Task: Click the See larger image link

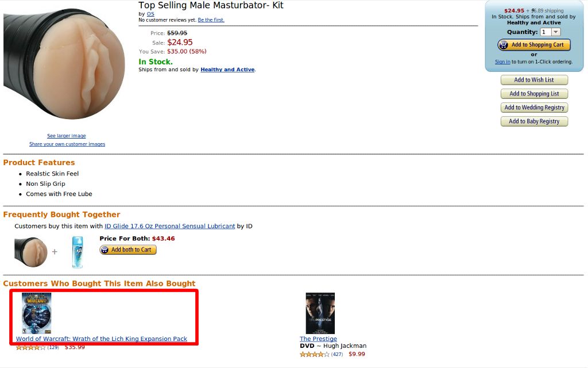Action: pyautogui.click(x=67, y=136)
